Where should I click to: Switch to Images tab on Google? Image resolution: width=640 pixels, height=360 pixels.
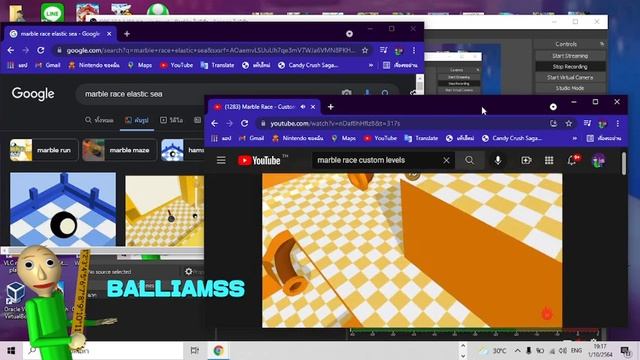[x=137, y=120]
